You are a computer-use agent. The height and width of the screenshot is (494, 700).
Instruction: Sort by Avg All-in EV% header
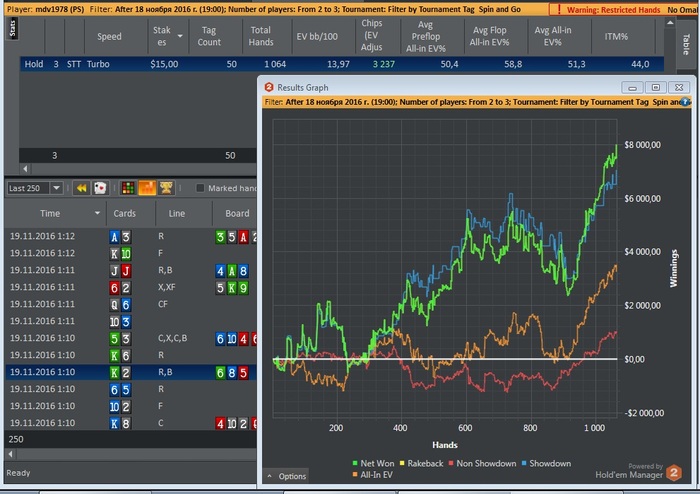pyautogui.click(x=553, y=37)
